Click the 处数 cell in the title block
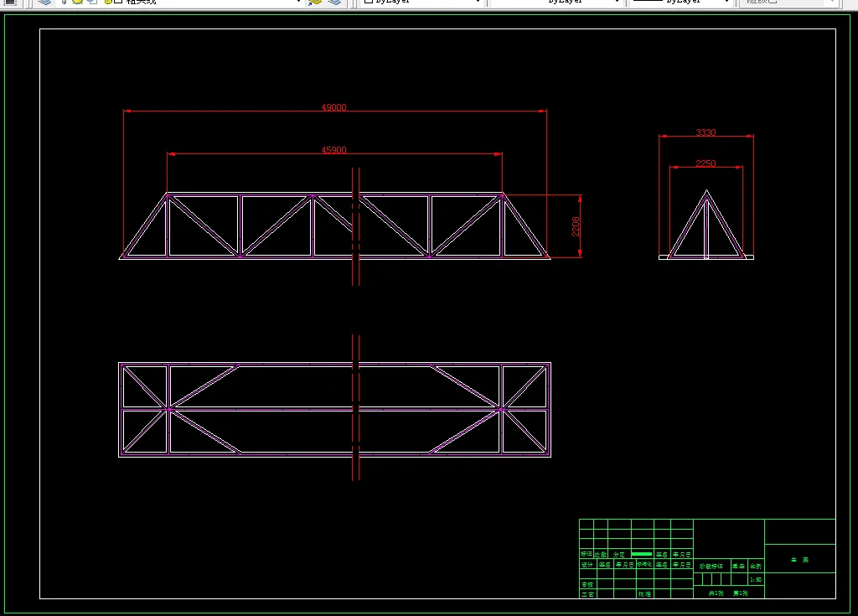The width and height of the screenshot is (858, 616). 601,554
